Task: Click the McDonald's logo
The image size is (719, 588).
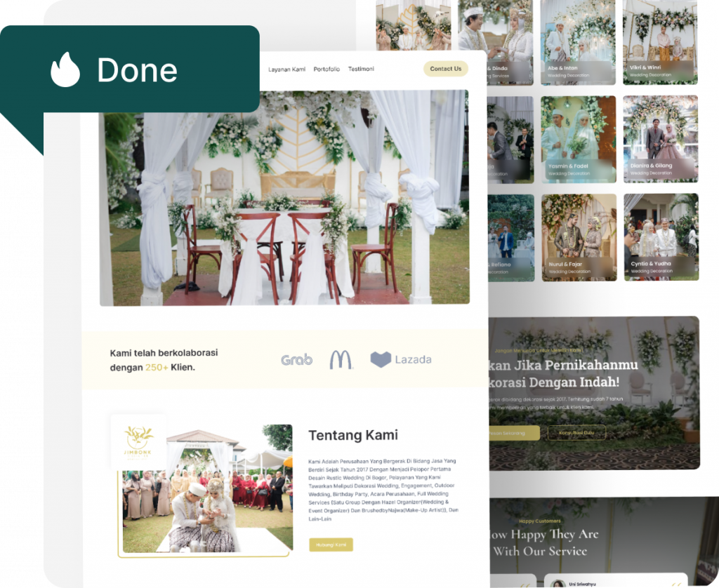Action: (x=341, y=359)
